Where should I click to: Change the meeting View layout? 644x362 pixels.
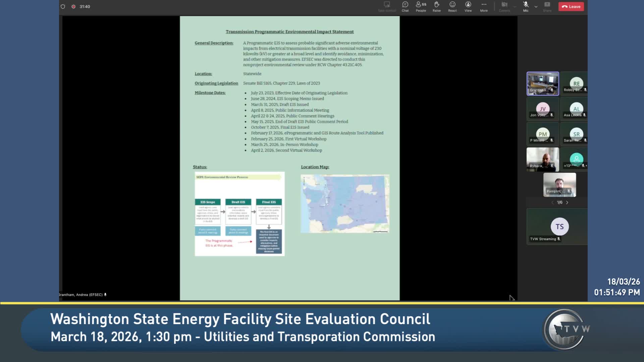coord(468,6)
